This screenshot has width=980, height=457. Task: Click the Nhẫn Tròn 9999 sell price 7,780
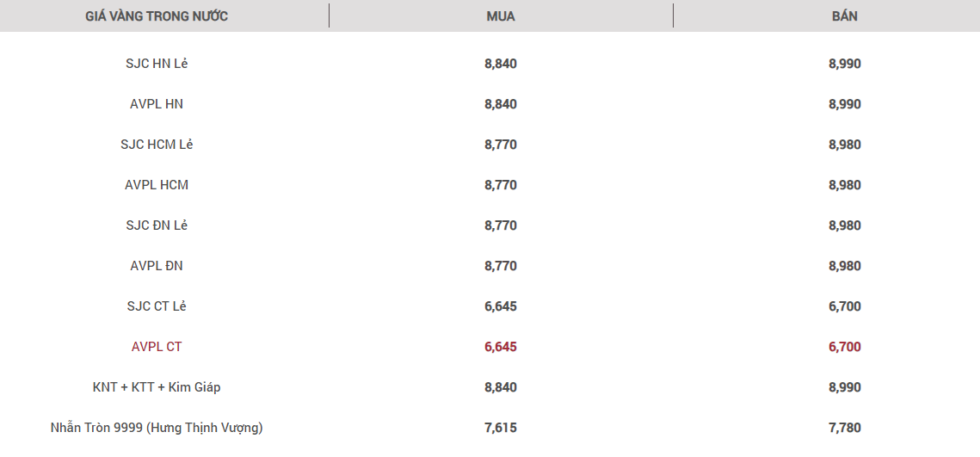click(845, 428)
